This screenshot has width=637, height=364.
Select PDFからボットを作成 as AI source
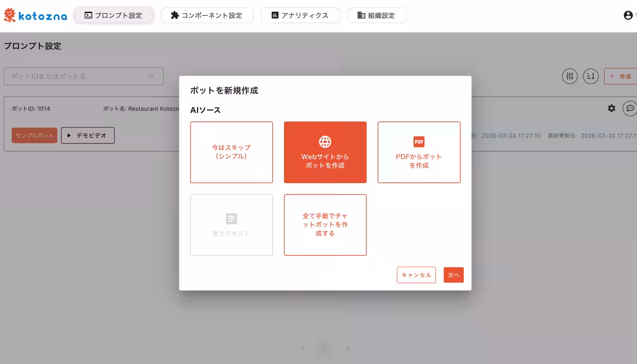point(419,152)
